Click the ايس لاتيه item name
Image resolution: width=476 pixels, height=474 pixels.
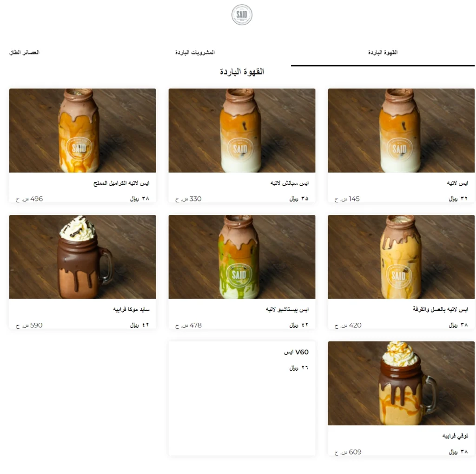457,183
